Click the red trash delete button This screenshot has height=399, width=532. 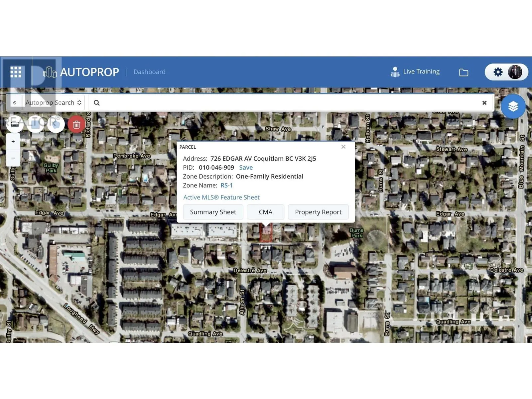click(x=76, y=124)
